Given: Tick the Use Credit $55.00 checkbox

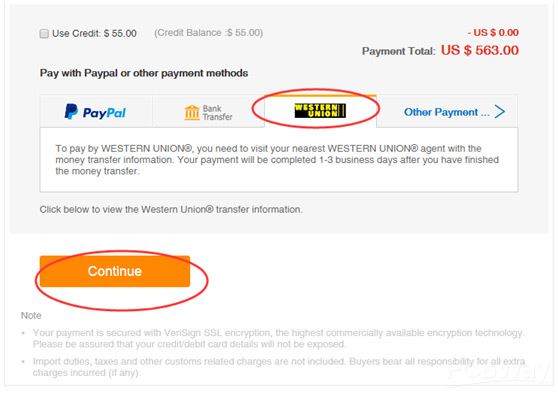Looking at the screenshot, I should (x=44, y=34).
